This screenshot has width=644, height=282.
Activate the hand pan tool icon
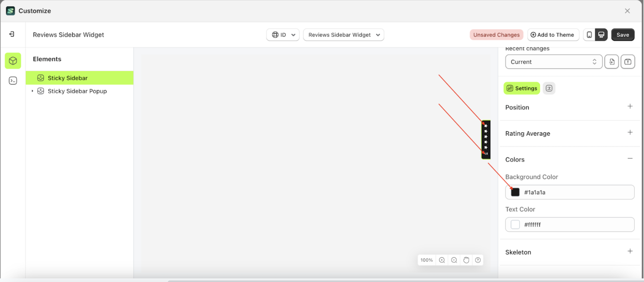point(466,260)
